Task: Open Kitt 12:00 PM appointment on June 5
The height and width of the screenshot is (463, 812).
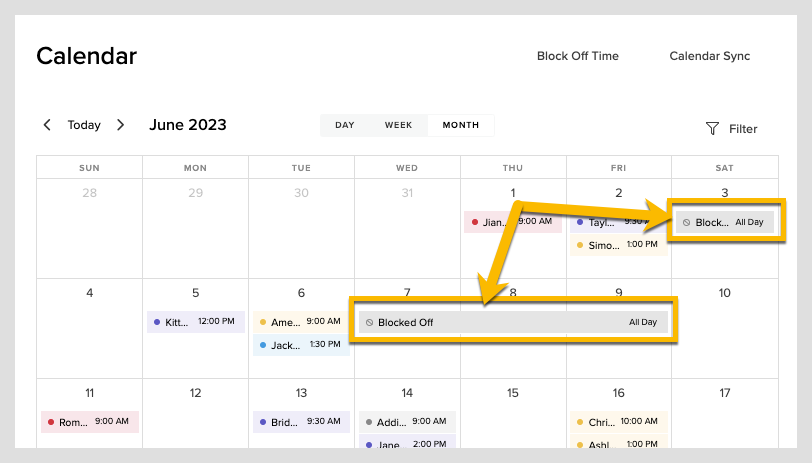Action: click(196, 322)
